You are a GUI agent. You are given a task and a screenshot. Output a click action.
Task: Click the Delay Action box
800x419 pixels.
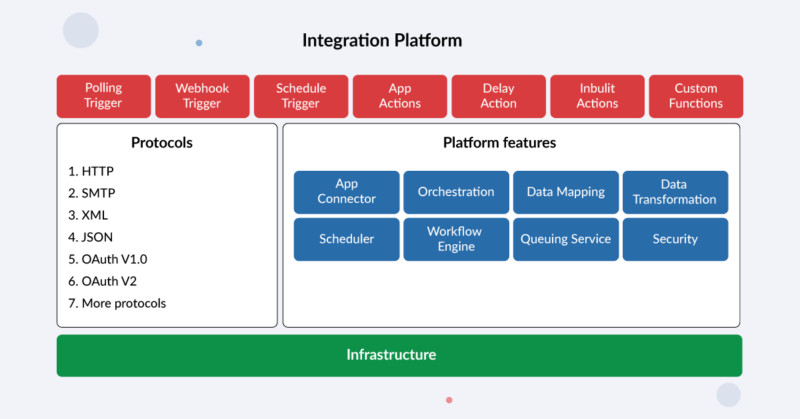[498, 96]
